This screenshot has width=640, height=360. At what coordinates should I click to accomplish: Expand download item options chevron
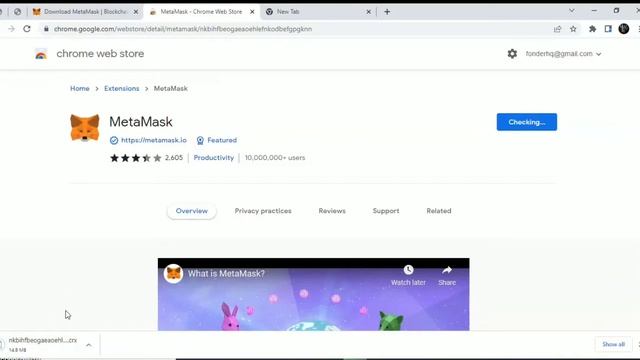click(89, 345)
